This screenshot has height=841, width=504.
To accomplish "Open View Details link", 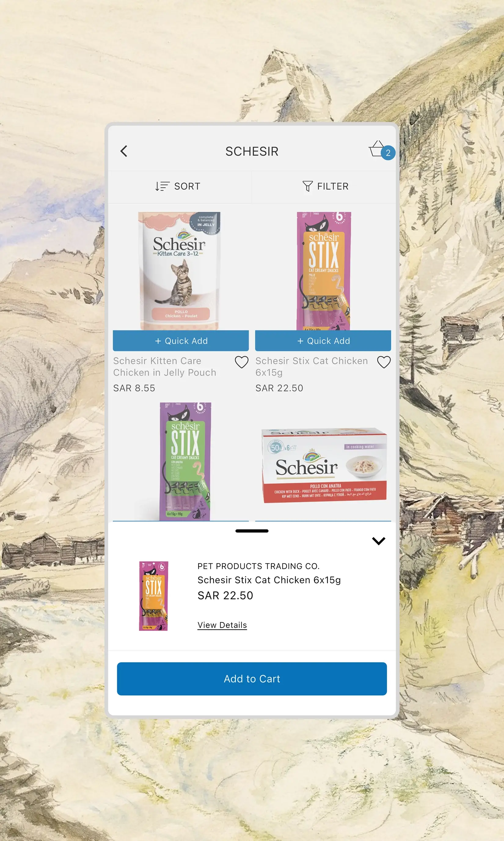I will pyautogui.click(x=222, y=625).
